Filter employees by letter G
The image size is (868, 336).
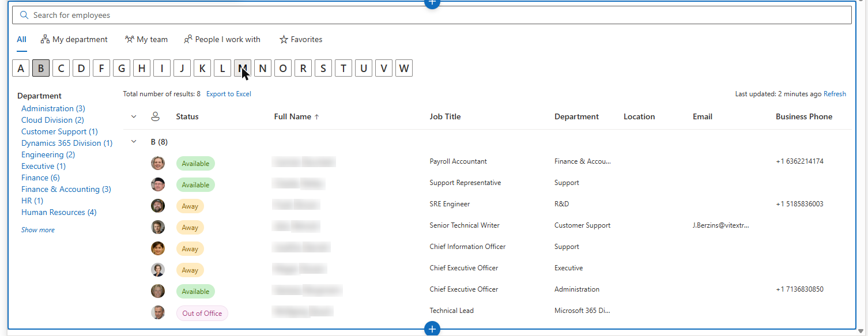(122, 69)
